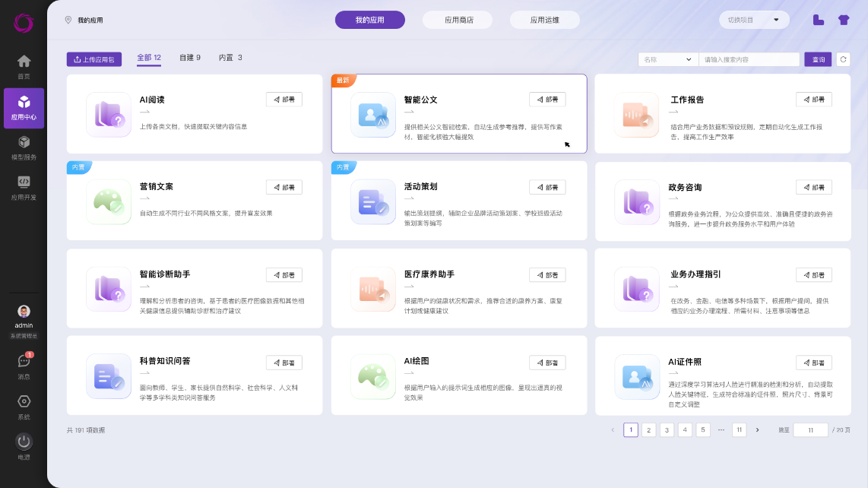This screenshot has height=488, width=868.
Task: Go to pagination page 4
Action: (685, 429)
